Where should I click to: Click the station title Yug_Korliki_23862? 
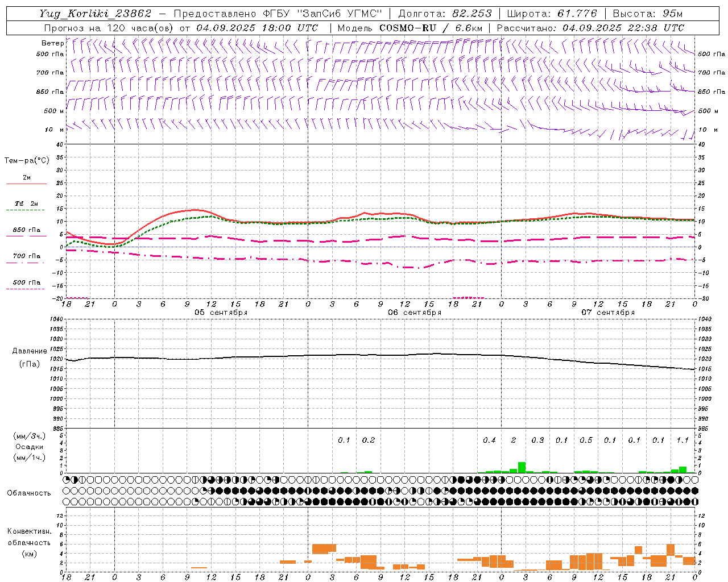pos(96,14)
